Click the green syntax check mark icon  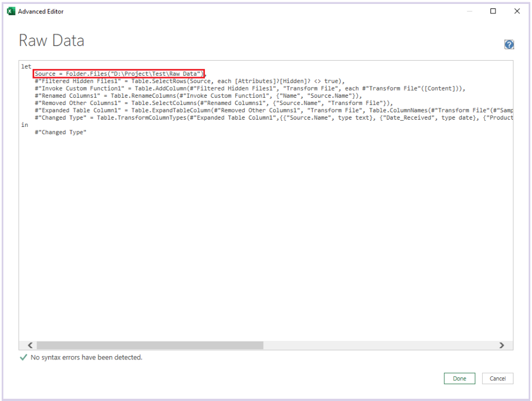pos(24,357)
